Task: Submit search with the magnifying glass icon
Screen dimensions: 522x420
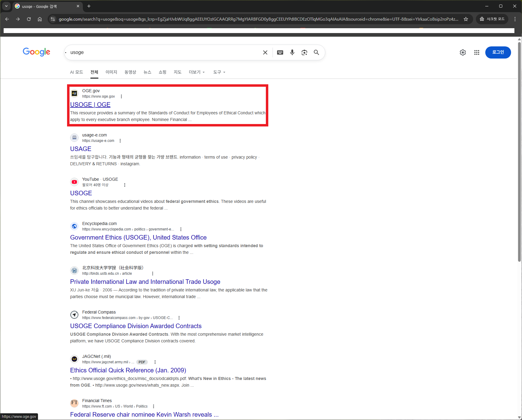Action: [x=316, y=52]
